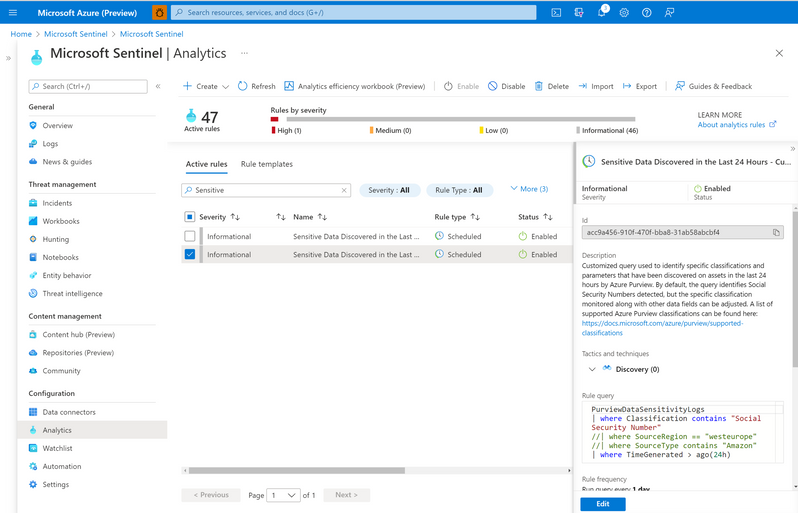Toggle the select-all rules checkbox
The image size is (798, 513).
(189, 217)
